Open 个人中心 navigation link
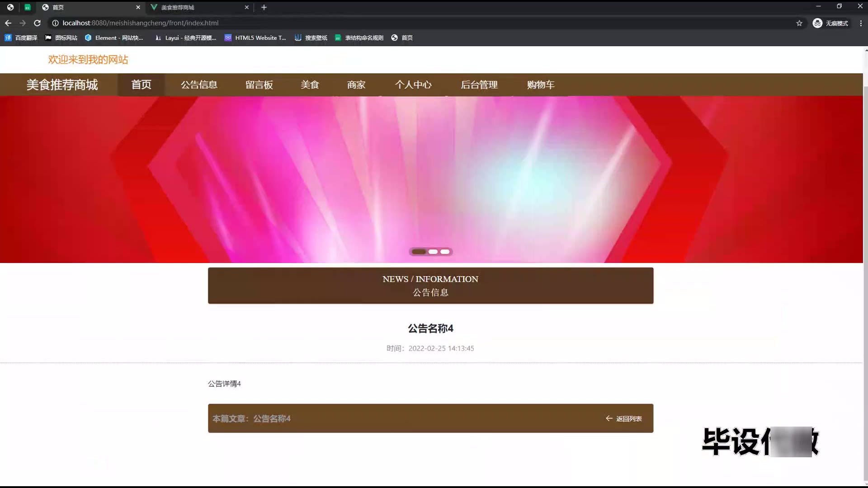The height and width of the screenshot is (488, 868). coord(413,85)
